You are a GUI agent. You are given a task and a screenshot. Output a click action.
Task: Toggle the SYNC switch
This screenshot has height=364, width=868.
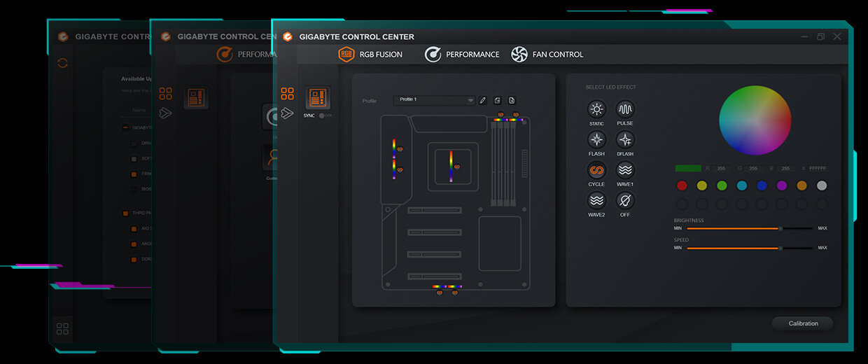tap(322, 115)
